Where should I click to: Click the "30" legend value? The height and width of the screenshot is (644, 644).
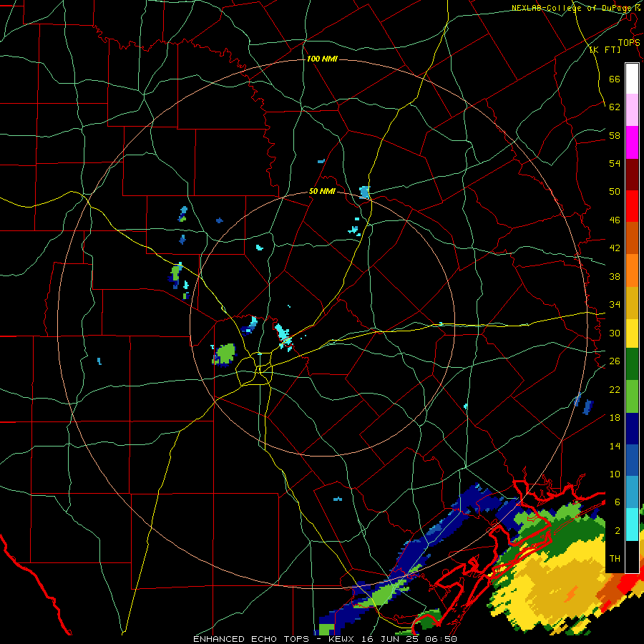click(615, 333)
